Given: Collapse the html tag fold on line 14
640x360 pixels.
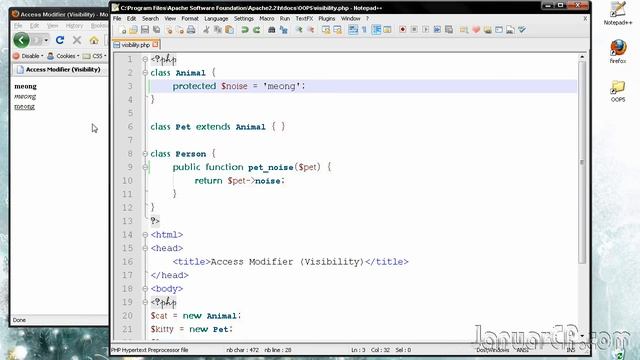Looking at the screenshot, I should 145,235.
